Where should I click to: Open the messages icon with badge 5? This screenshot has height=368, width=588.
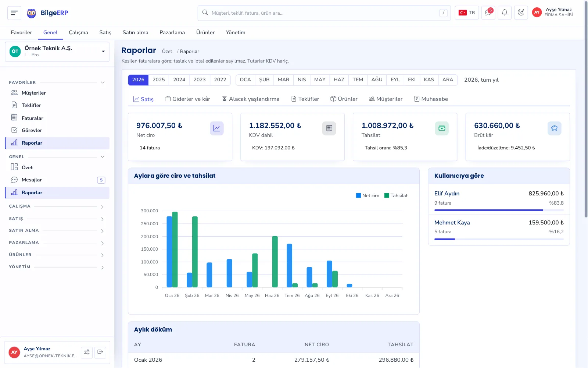[488, 13]
